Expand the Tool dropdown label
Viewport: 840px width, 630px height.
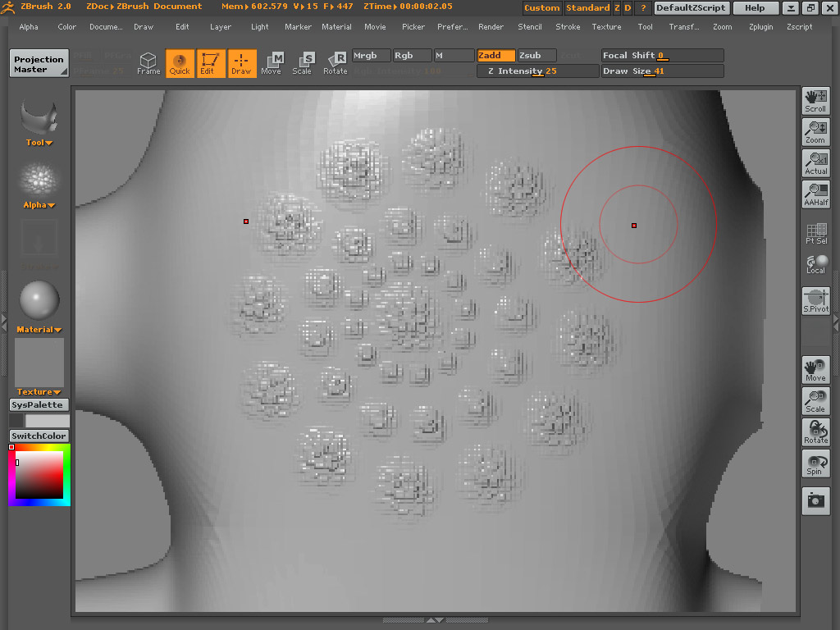(39, 143)
